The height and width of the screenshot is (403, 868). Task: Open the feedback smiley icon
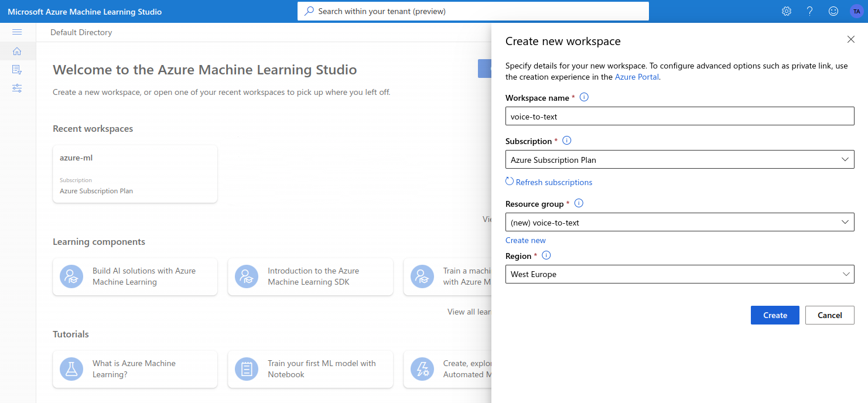833,11
